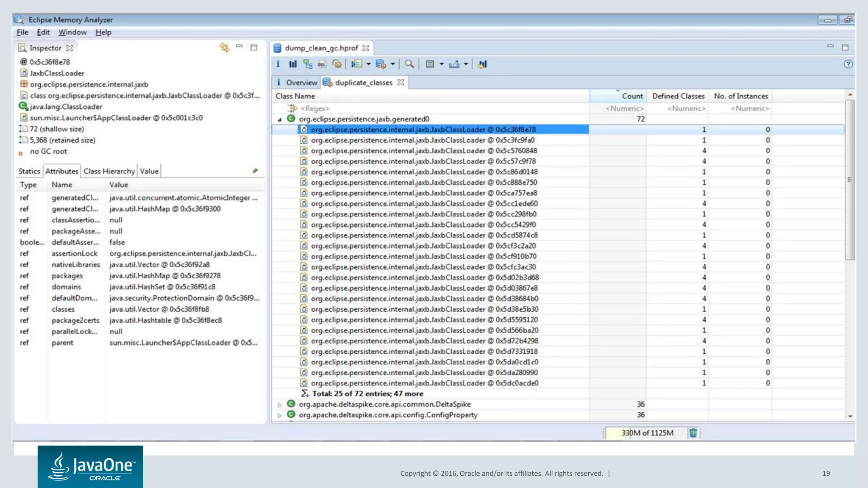Viewport: 868px width, 488px height.
Task: Open the Run Expert Reports dropdown arrow
Action: point(368,64)
